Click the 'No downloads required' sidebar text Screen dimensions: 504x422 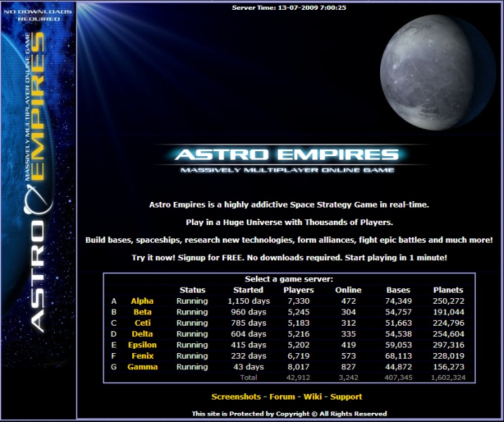click(x=38, y=15)
